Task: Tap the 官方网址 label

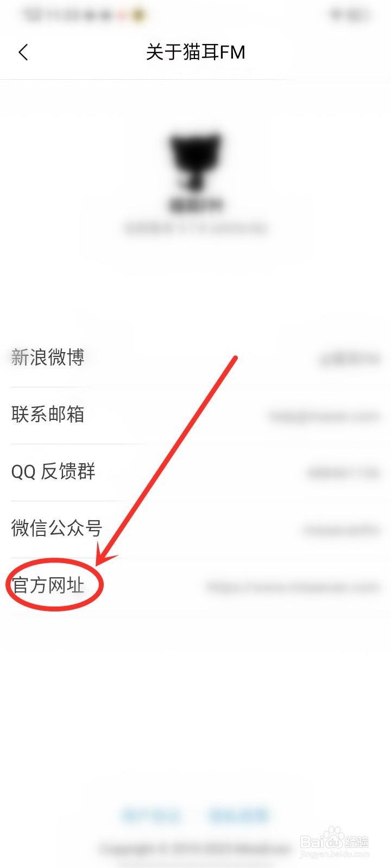Action: click(48, 585)
